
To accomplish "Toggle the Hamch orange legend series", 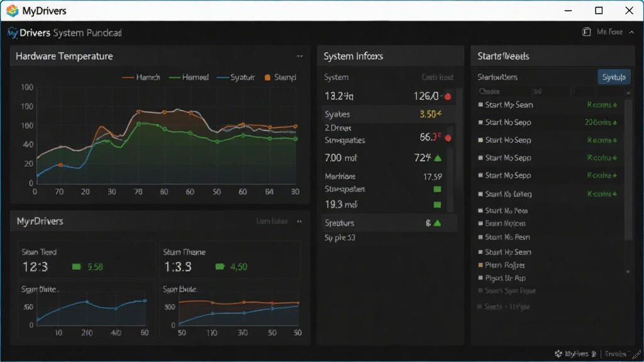I will tap(141, 77).
